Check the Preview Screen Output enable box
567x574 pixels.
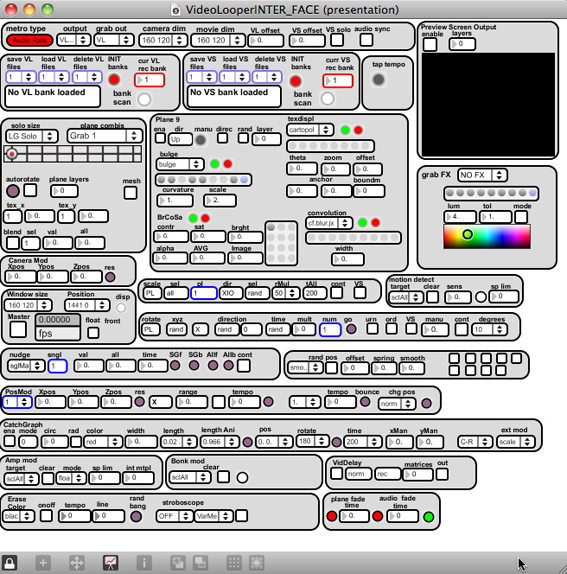[x=430, y=45]
